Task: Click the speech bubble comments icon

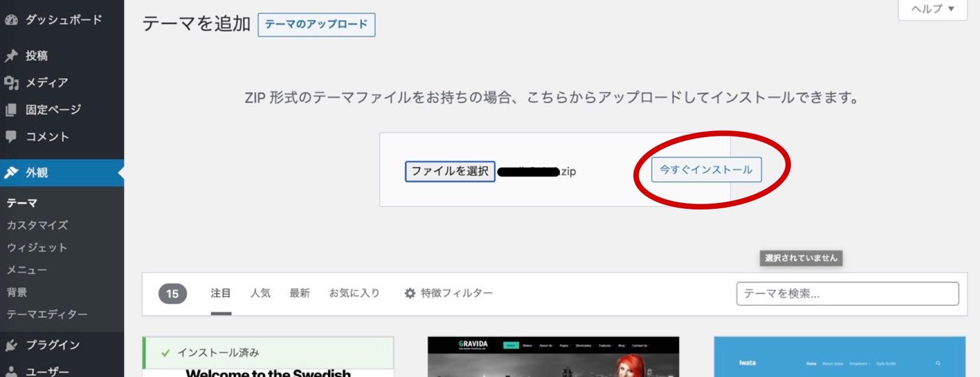Action: coord(11,136)
